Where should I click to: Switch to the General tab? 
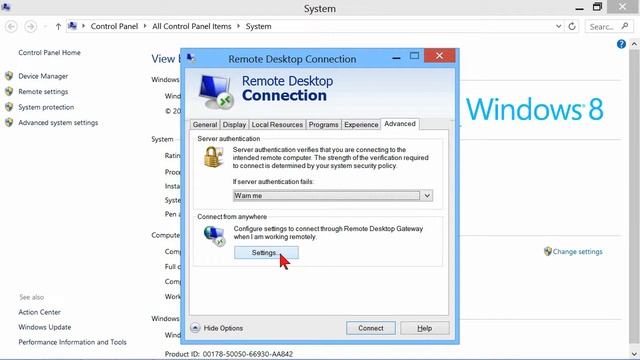(205, 124)
